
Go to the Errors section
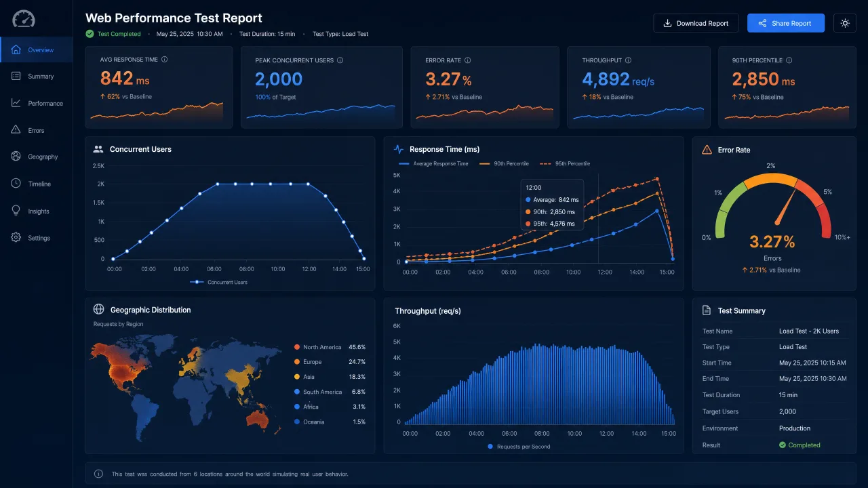point(37,130)
